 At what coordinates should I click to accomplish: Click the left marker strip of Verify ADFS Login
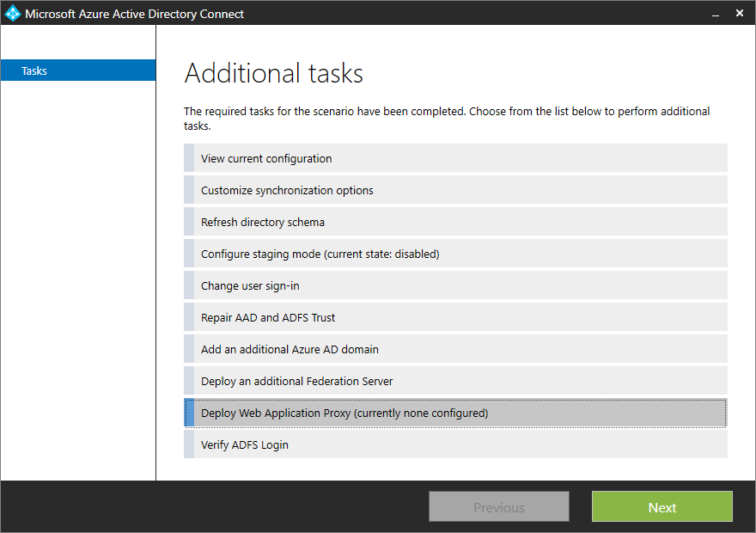click(x=189, y=444)
